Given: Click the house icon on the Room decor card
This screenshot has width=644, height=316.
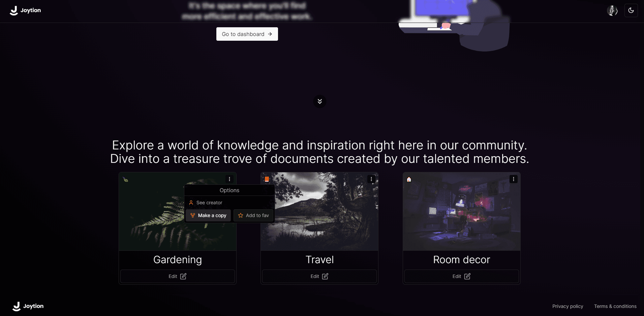Looking at the screenshot, I should pos(409,179).
